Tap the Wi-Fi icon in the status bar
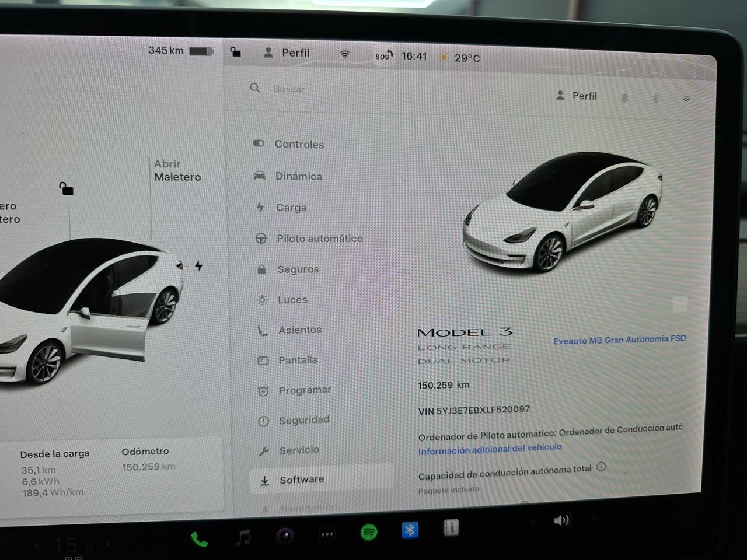 point(345,55)
